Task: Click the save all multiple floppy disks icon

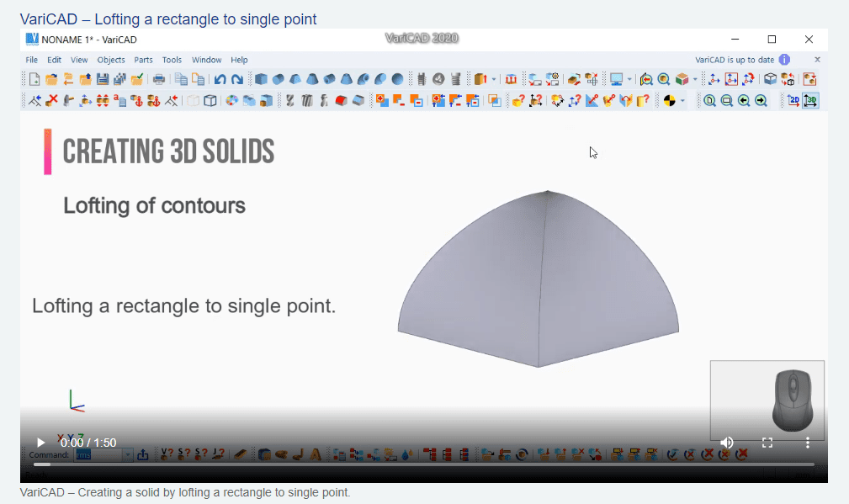Action: 119,80
